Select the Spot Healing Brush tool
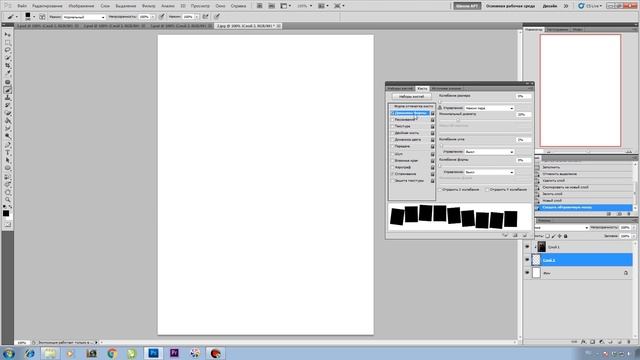 pyautogui.click(x=7, y=82)
